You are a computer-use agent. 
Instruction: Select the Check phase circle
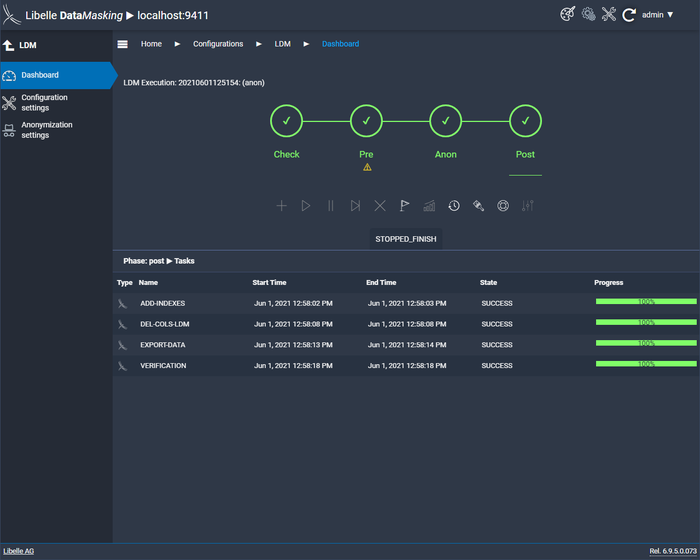pyautogui.click(x=286, y=121)
